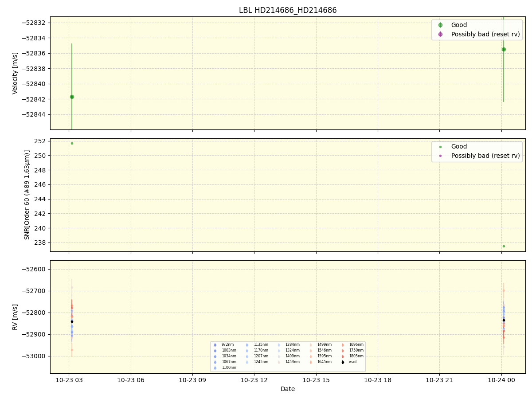Click the 1324nm legend entry
Image resolution: width=532 pixels, height=399 pixels.
(x=288, y=351)
